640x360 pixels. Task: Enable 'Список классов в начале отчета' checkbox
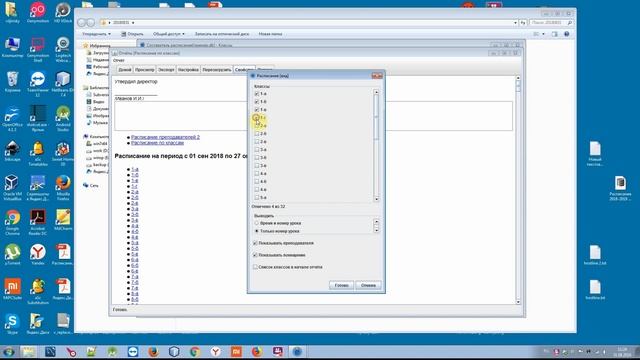pyautogui.click(x=255, y=267)
